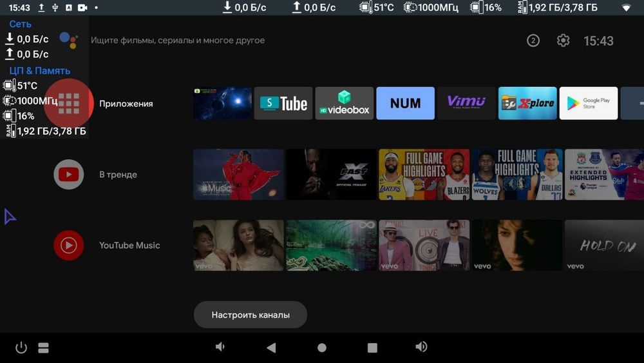Open the YouTube trending channel icon

pyautogui.click(x=69, y=174)
